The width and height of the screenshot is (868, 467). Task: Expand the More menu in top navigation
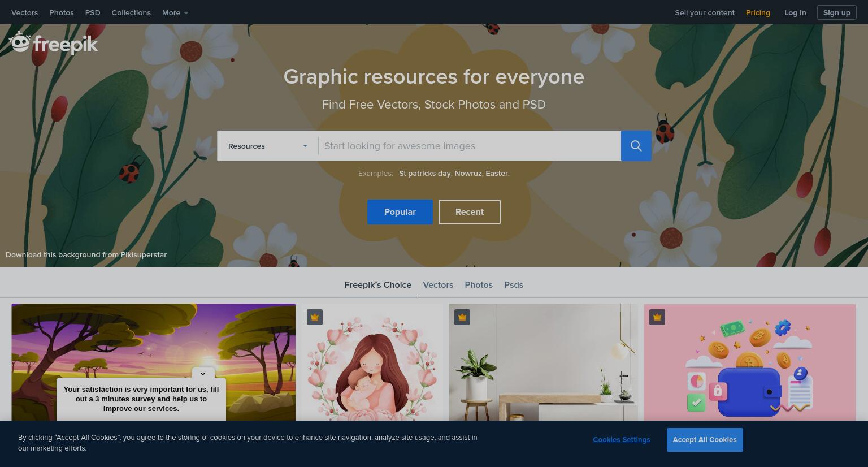175,12
